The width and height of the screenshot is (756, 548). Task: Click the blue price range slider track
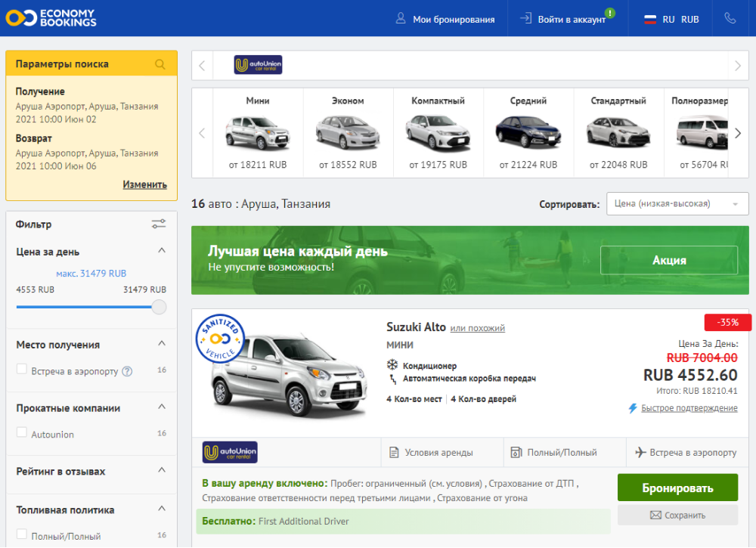84,307
